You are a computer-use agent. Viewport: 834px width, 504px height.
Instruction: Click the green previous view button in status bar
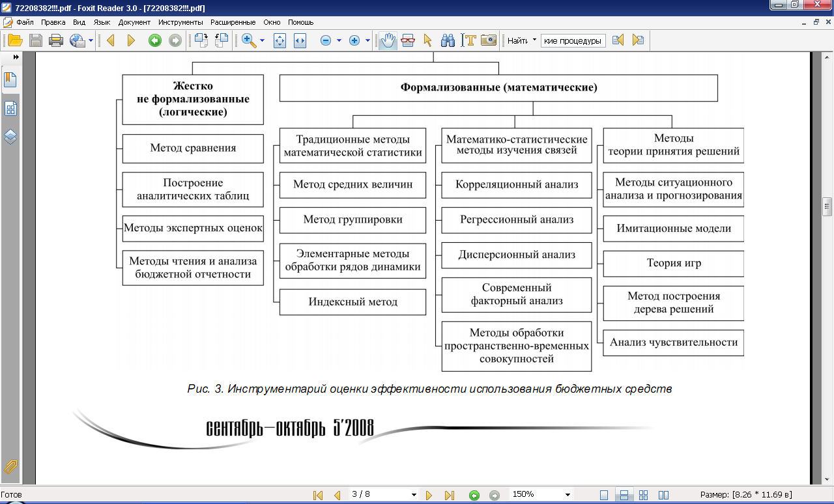point(474,496)
